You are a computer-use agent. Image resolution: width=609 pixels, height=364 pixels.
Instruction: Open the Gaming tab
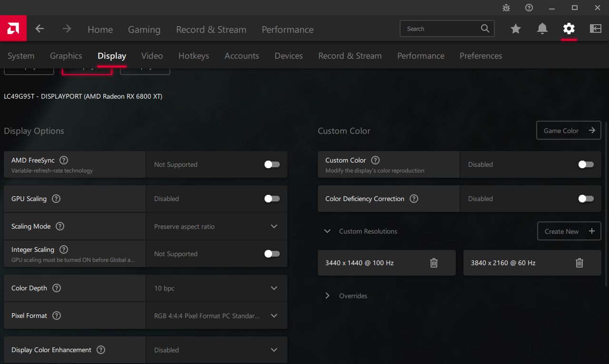tap(144, 29)
